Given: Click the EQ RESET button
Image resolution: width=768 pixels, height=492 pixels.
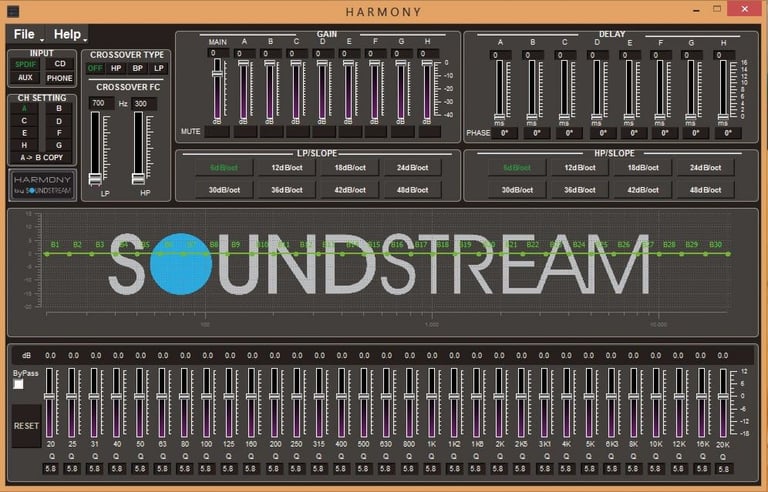Looking at the screenshot, I should [26, 426].
